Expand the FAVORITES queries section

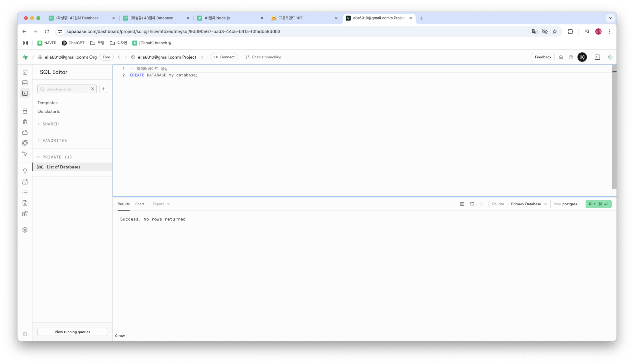tap(52, 141)
